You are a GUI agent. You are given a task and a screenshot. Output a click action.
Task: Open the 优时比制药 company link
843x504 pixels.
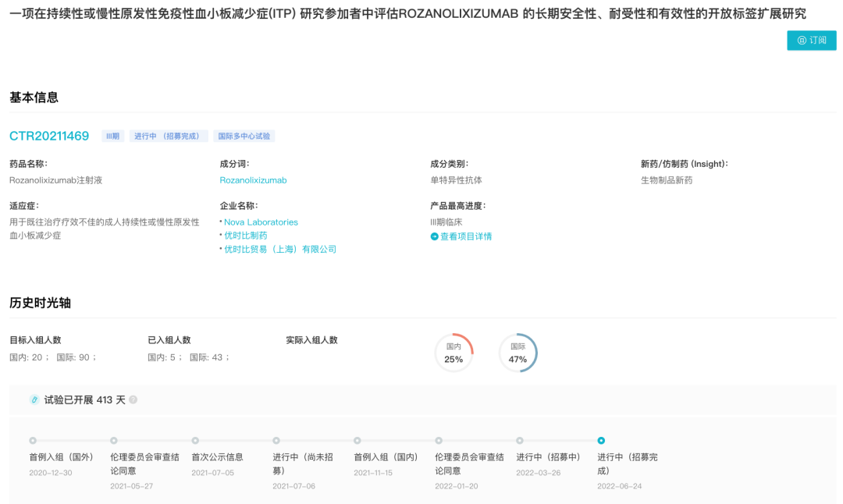(246, 236)
